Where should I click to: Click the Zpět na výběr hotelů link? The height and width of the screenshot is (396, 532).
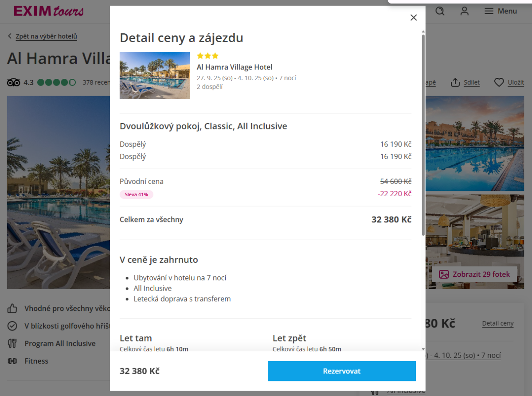(x=47, y=36)
